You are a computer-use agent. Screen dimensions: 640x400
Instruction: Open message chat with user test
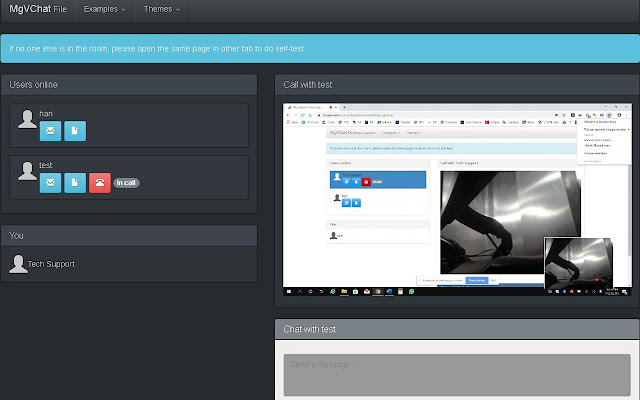pyautogui.click(x=50, y=182)
